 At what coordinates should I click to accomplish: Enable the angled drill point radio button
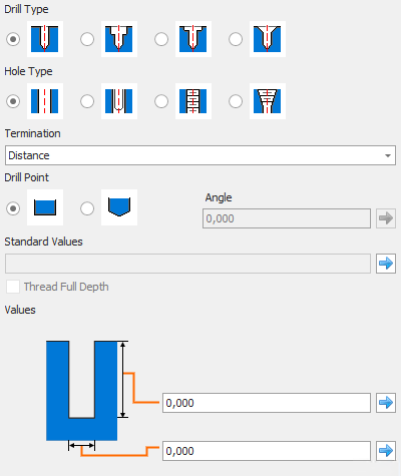pos(87,209)
